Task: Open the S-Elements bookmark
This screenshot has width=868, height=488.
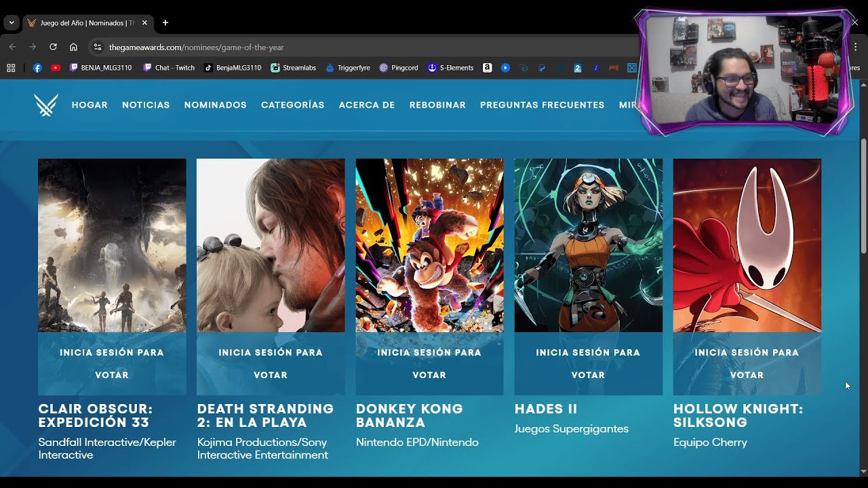Action: pos(450,68)
